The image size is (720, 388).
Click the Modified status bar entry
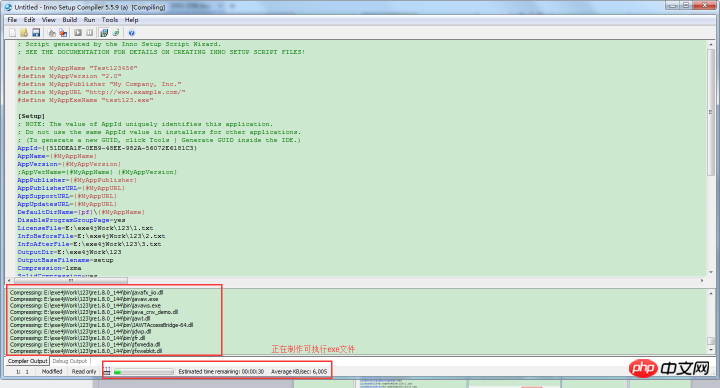[x=52, y=371]
